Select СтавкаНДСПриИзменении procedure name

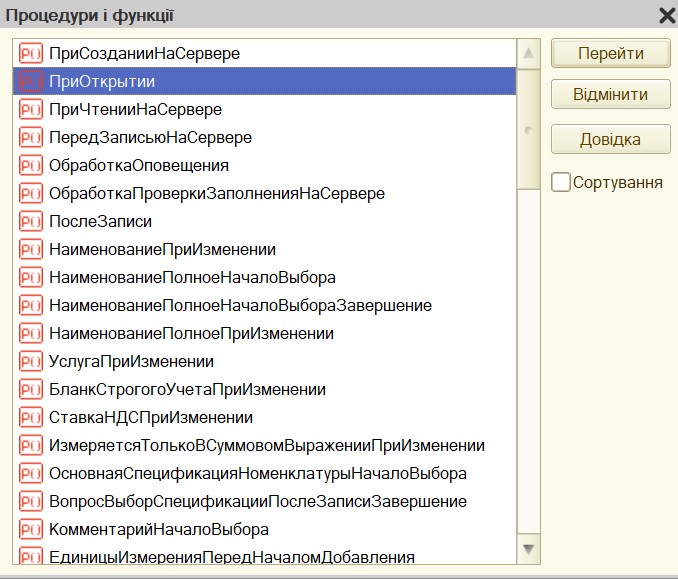(151, 417)
